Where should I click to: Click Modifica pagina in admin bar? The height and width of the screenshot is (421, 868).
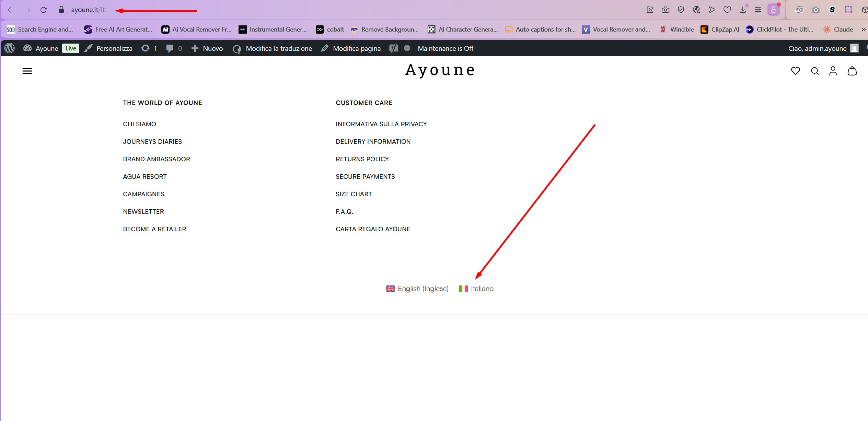351,48
